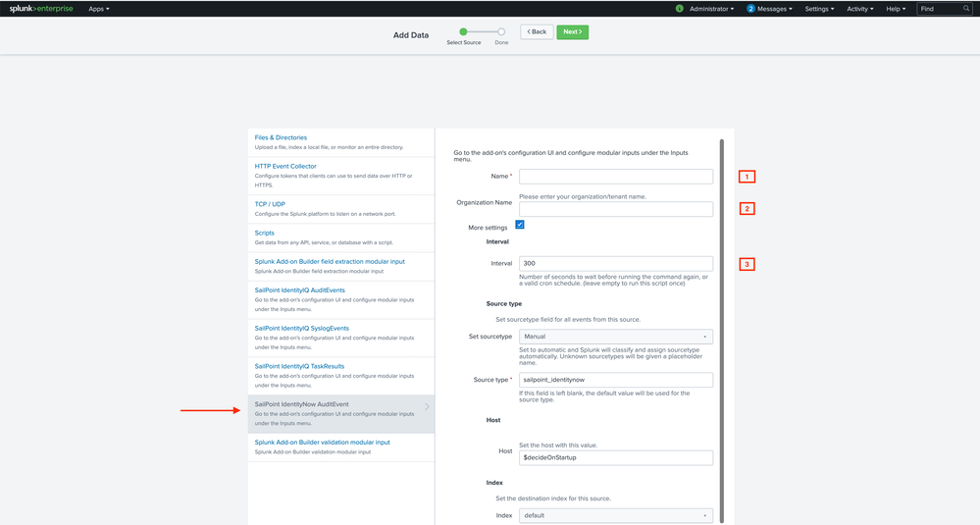Click the blue Messages count badge
The height and width of the screenshot is (525, 980).
751,9
